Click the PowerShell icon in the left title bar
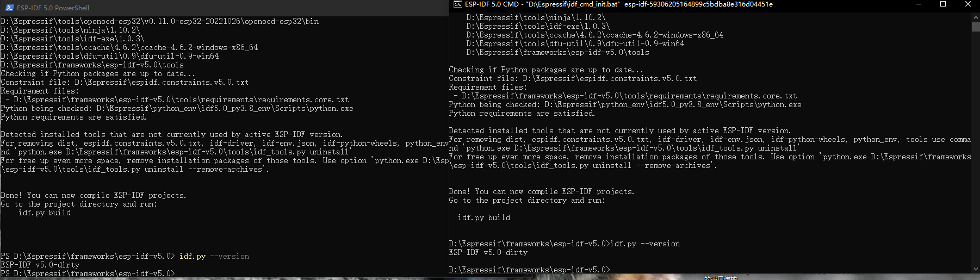The width and height of the screenshot is (980, 280). [8, 8]
